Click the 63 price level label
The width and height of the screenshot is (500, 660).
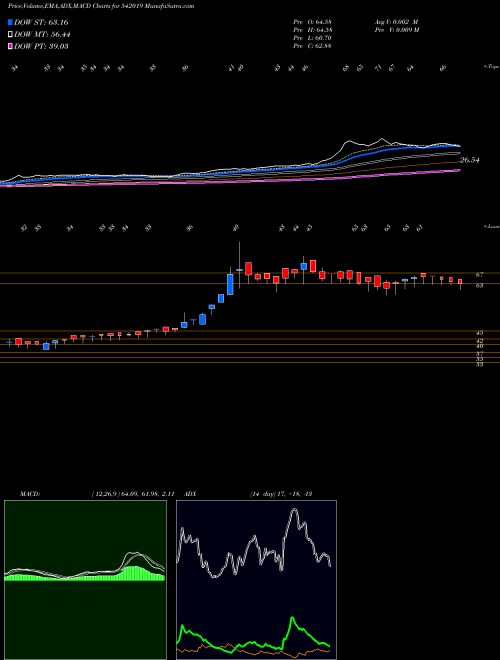click(479, 285)
